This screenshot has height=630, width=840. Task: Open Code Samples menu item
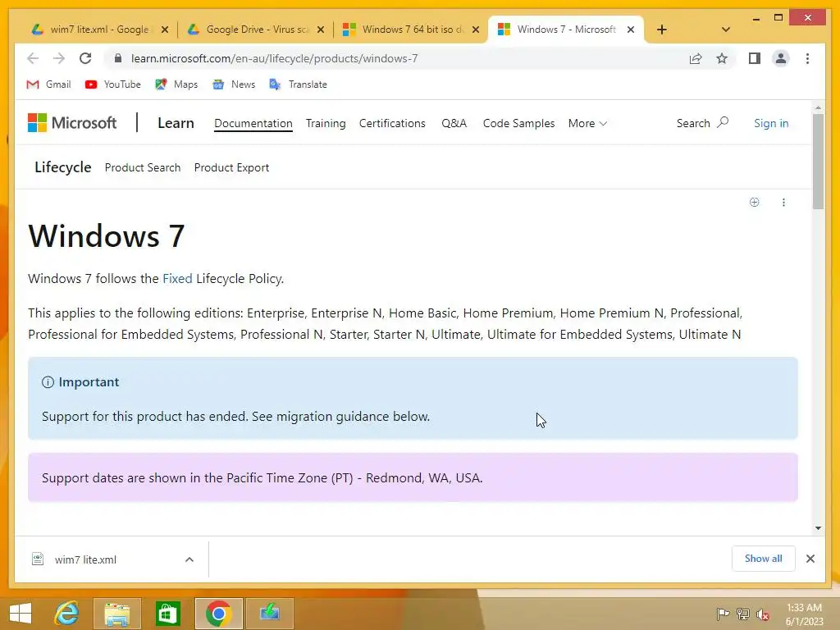coord(518,123)
